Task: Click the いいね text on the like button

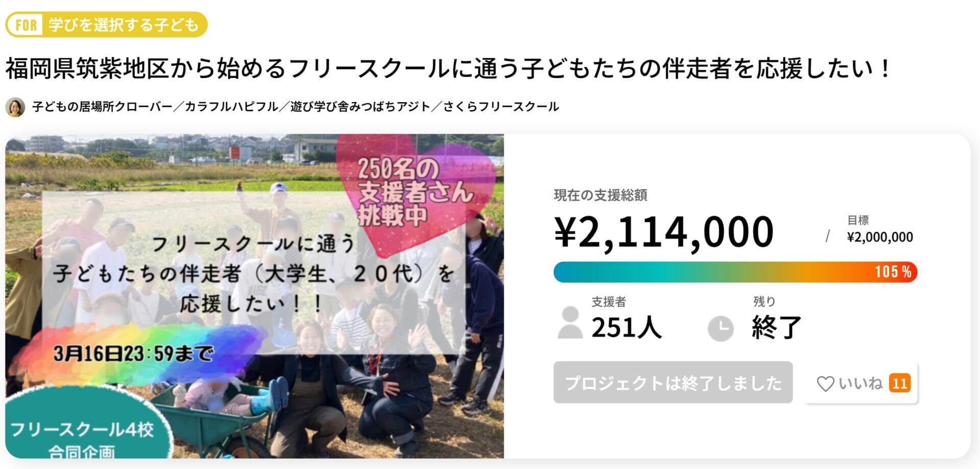Action: [x=860, y=383]
